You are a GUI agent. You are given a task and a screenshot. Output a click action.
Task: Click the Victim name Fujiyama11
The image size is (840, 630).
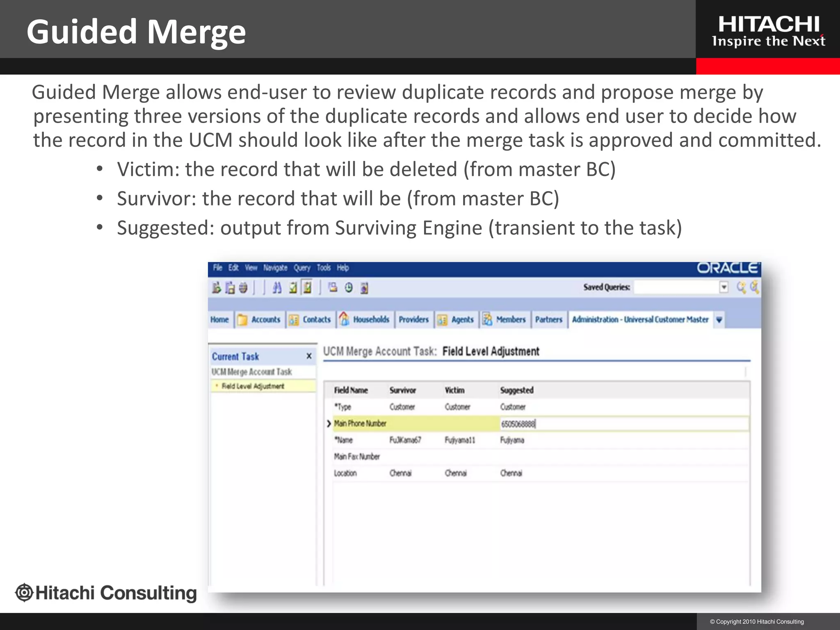[460, 440]
